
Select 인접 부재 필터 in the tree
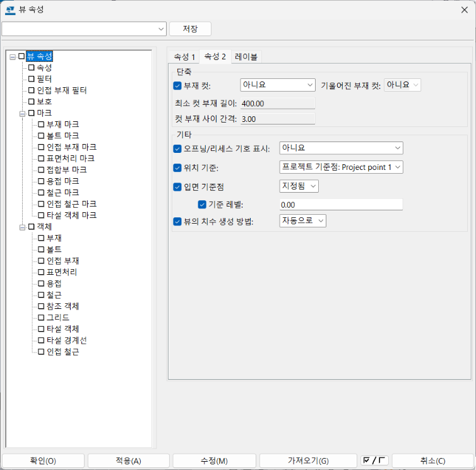point(61,90)
